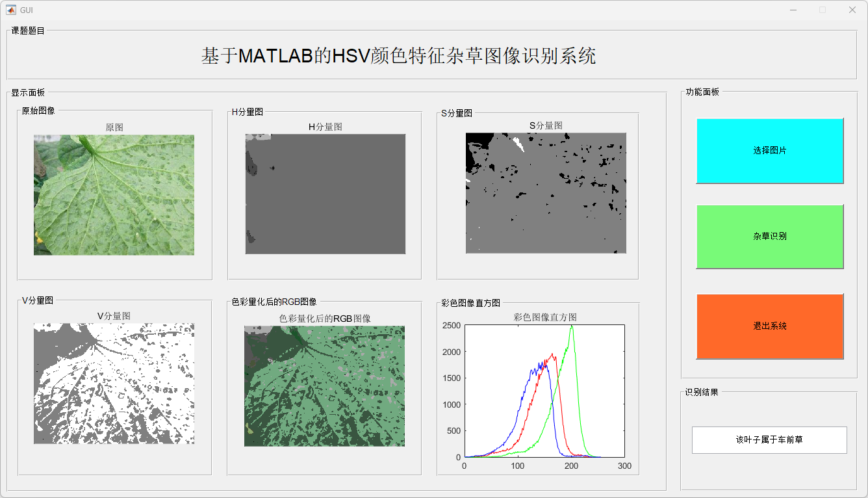Click the 显示面板 panel label
Screen dimensions: 868x498
pos(28,92)
